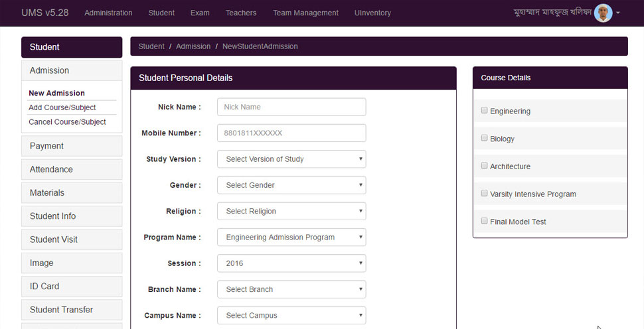Expand the Payment section in sidebar

[x=72, y=146]
